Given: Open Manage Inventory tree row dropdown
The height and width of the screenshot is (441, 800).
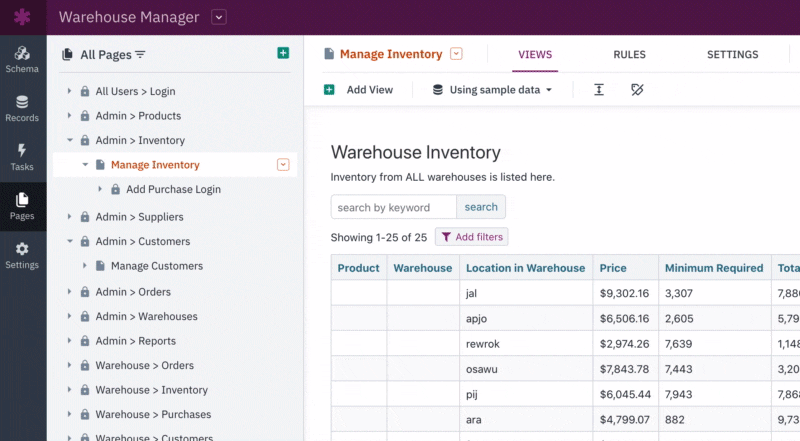Looking at the screenshot, I should (x=283, y=165).
